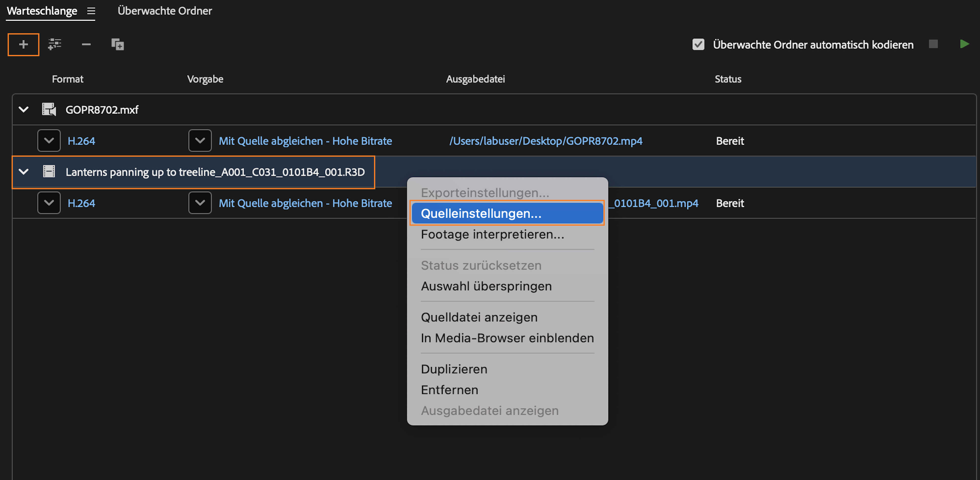Collapse the GOPR8702.mxf source row
The width and height of the screenshot is (980, 480).
[x=23, y=109]
